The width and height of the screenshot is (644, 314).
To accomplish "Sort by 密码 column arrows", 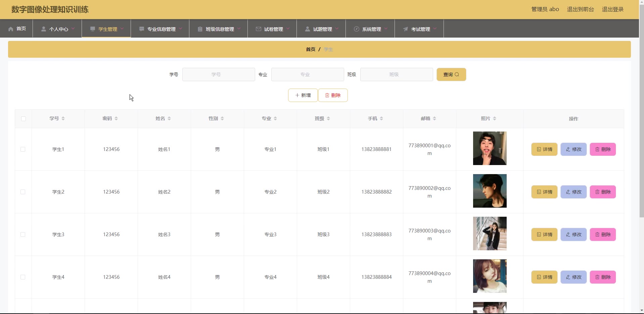I will 116,118.
